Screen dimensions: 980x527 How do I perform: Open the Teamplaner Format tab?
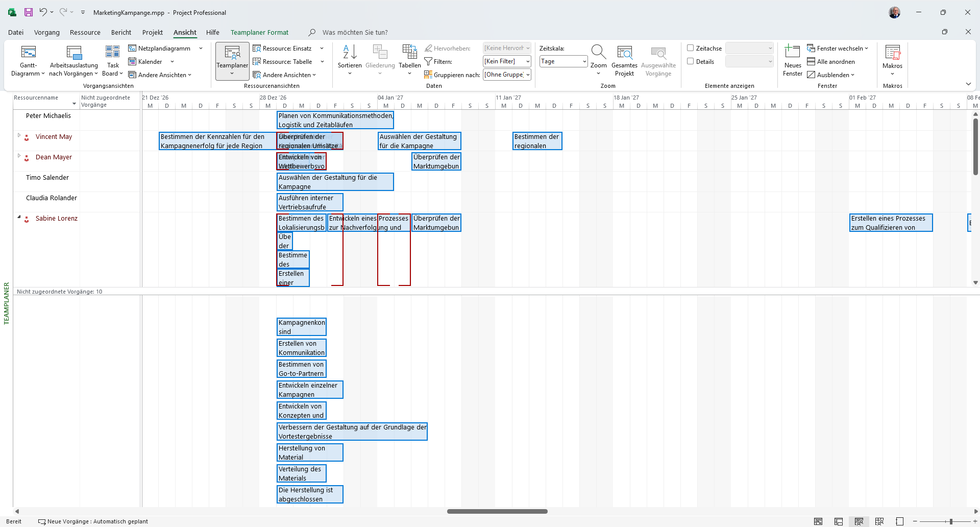(259, 32)
